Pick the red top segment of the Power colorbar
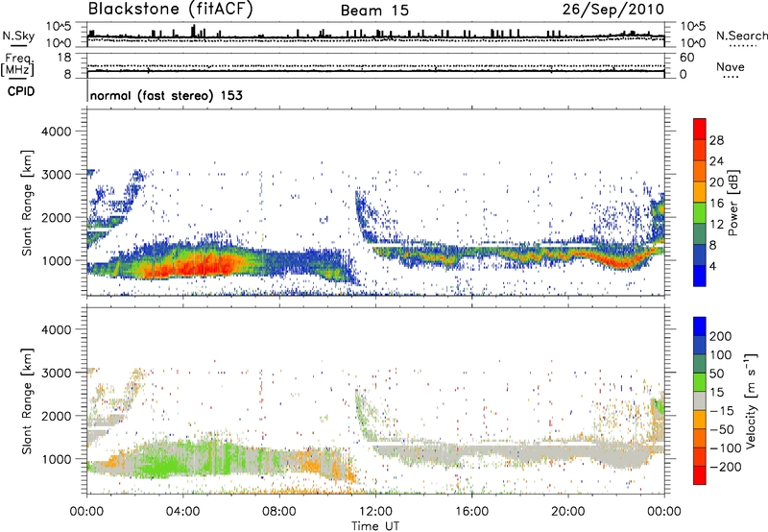This screenshot has height=532, width=768. [x=700, y=130]
